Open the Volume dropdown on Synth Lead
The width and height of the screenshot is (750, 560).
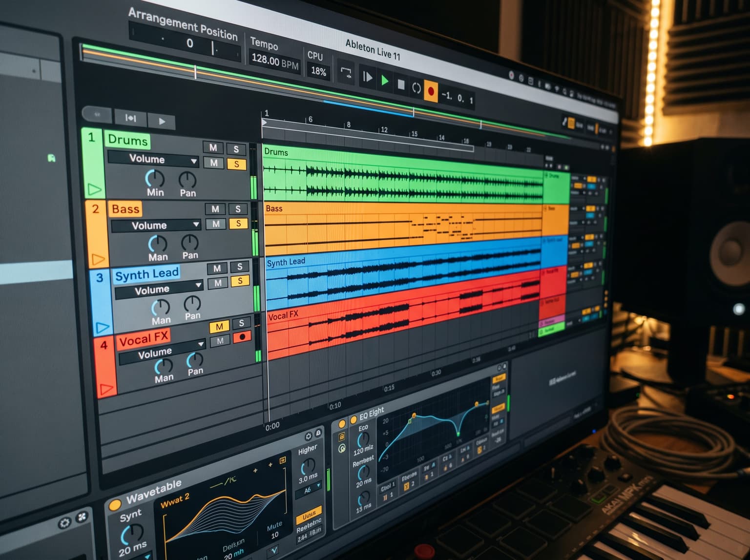159,289
